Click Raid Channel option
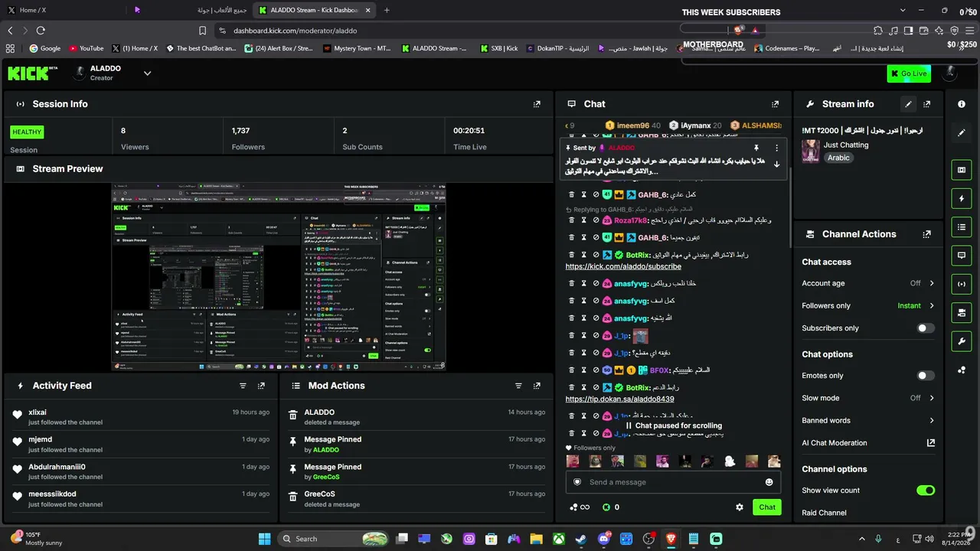Image resolution: width=980 pixels, height=551 pixels. [x=824, y=513]
